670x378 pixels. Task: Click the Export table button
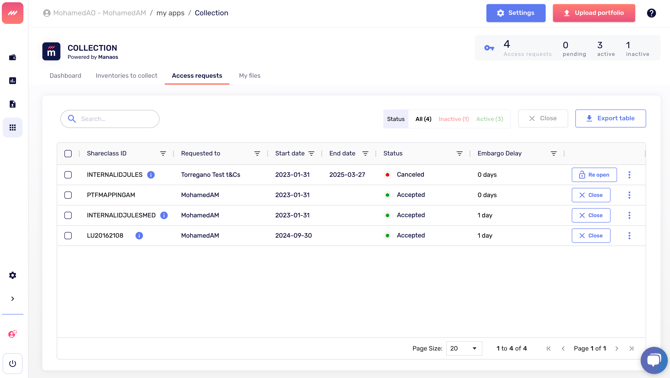click(x=611, y=118)
